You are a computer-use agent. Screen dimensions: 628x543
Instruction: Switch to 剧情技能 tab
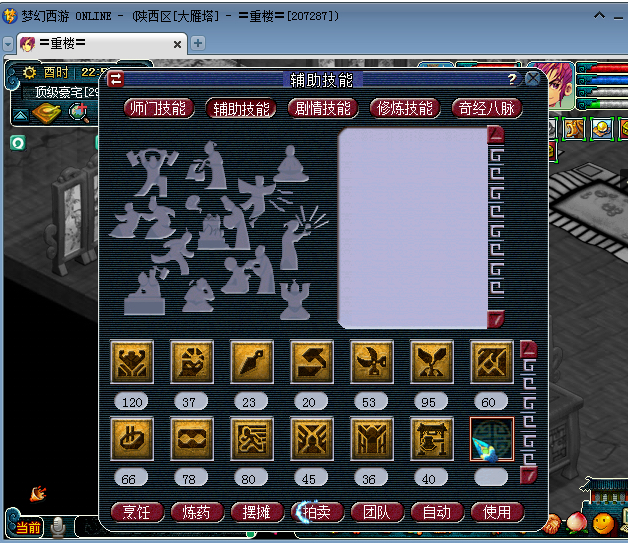point(323,108)
